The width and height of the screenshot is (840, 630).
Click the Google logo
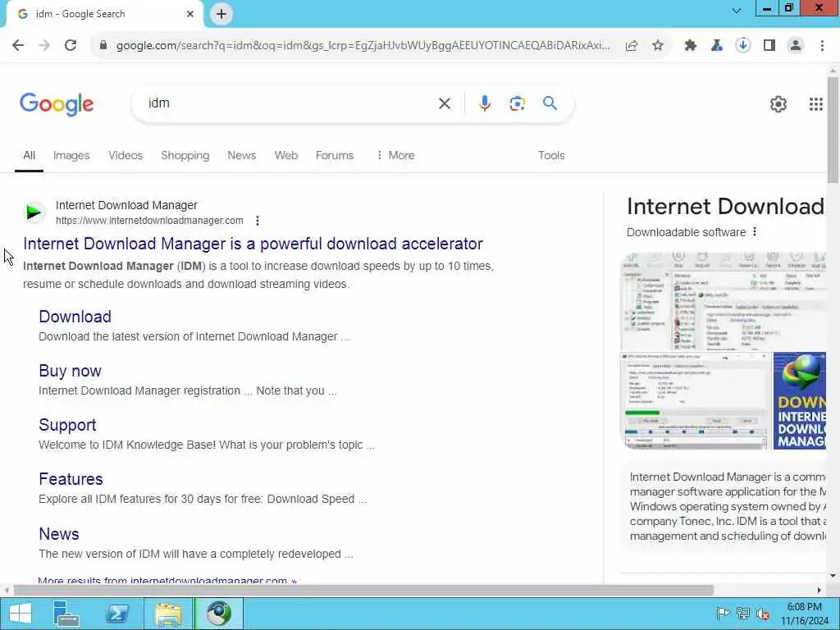[x=57, y=104]
